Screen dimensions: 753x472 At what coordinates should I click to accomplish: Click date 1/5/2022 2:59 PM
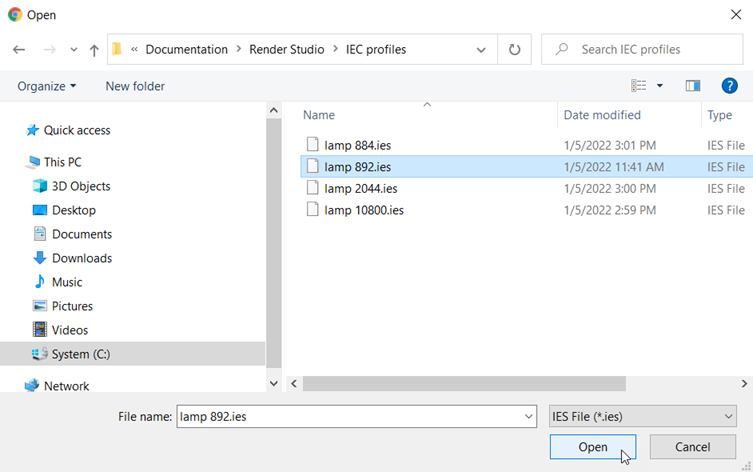[x=610, y=210]
